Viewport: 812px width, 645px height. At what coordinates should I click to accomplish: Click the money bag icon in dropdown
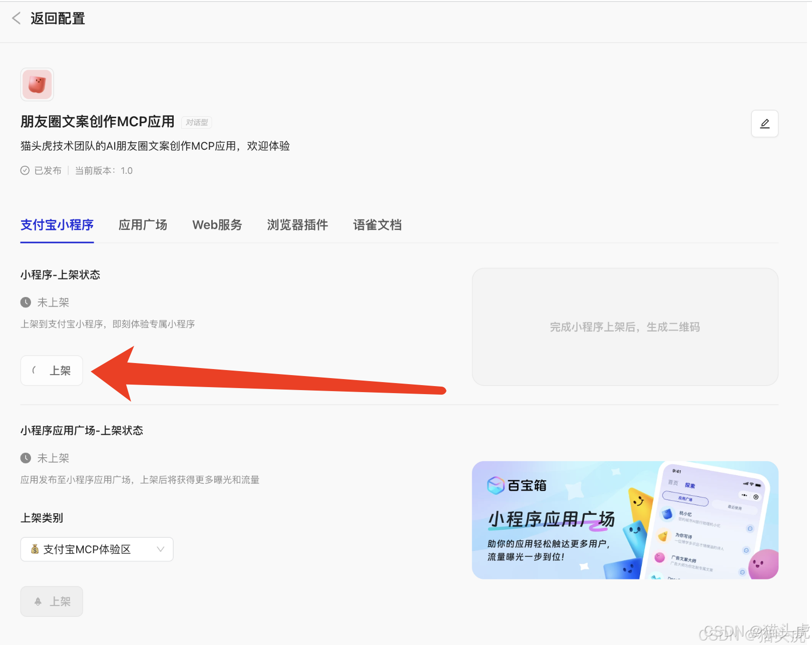35,549
